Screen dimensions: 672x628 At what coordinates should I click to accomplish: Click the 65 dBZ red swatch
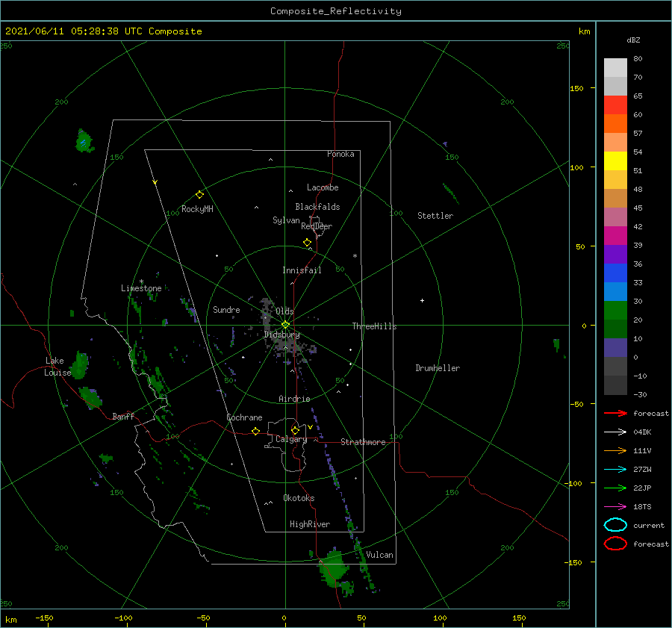615,105
